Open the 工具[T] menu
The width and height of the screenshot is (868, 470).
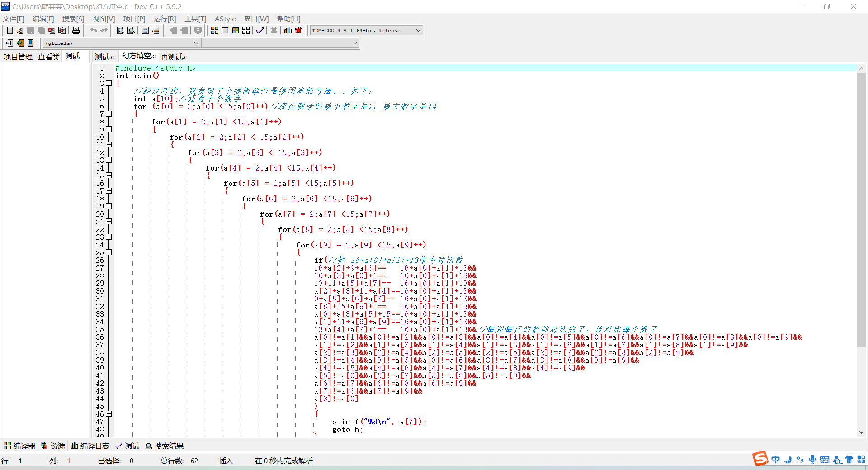(195, 19)
